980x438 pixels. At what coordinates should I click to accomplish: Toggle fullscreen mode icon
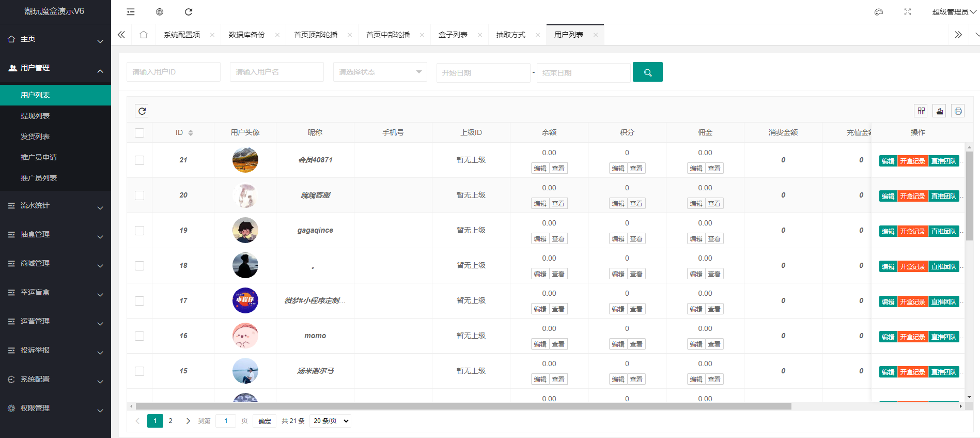click(908, 12)
